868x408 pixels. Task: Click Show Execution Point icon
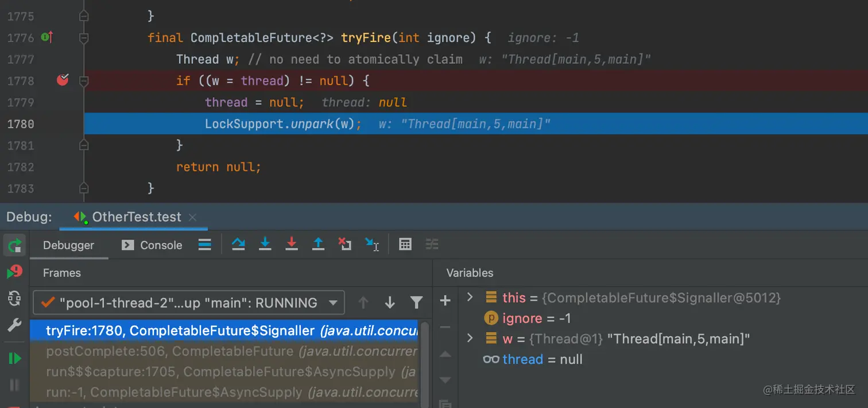click(x=205, y=245)
